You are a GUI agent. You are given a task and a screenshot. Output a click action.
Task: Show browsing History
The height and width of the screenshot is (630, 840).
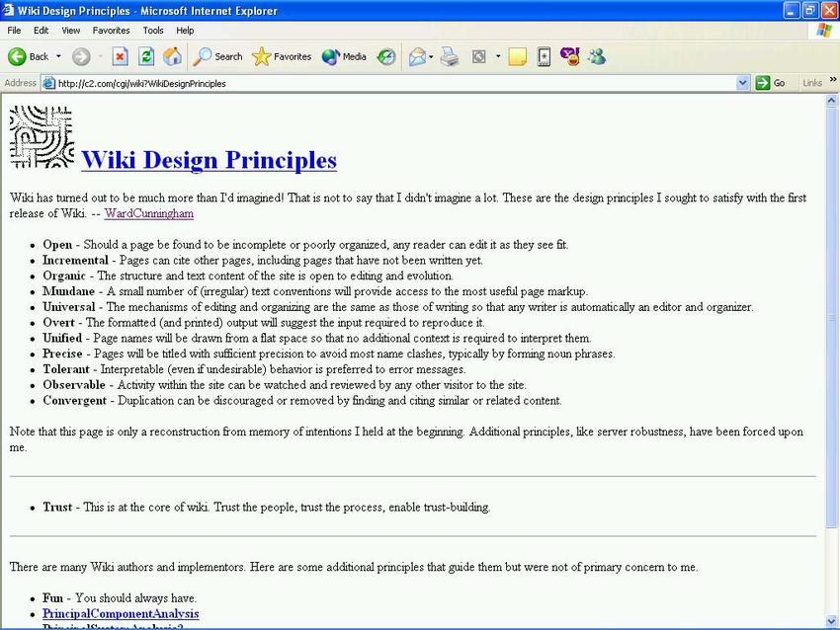[385, 56]
